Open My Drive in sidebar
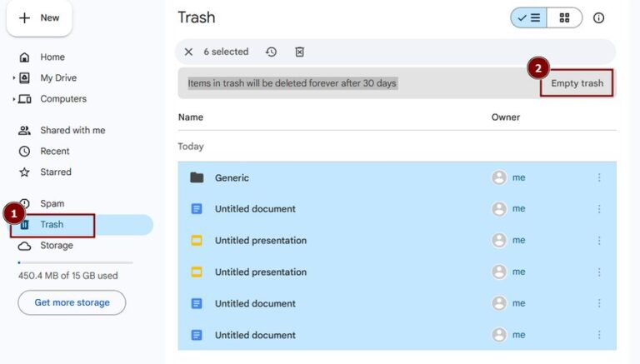The width and height of the screenshot is (640, 364). [58, 78]
